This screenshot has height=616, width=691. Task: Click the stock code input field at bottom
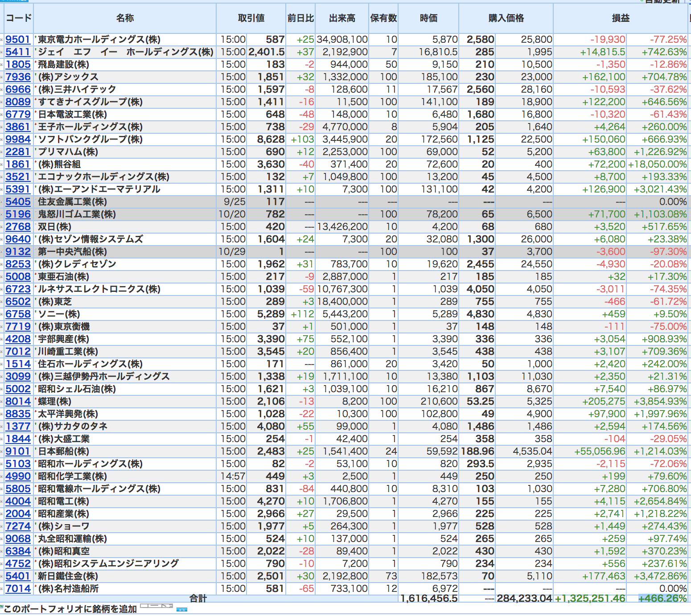(156, 606)
